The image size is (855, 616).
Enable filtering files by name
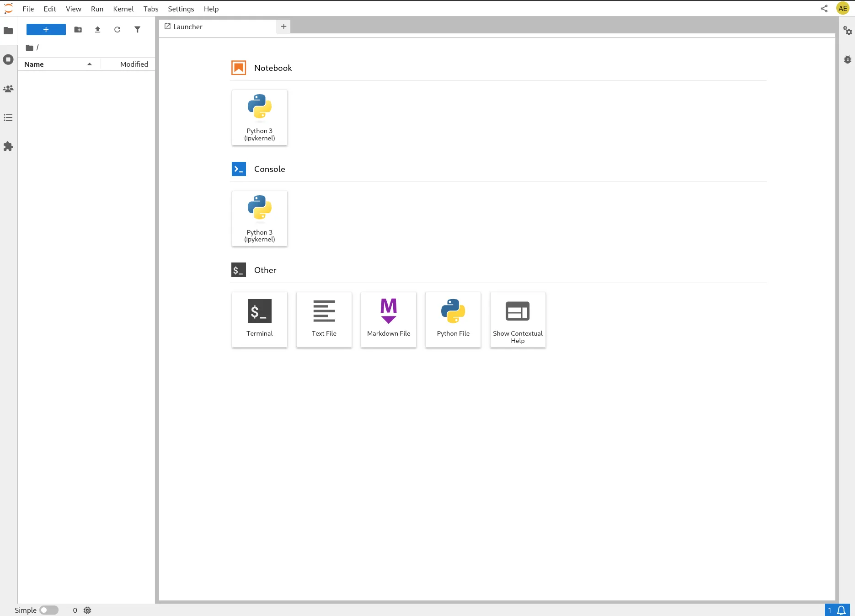point(137,29)
